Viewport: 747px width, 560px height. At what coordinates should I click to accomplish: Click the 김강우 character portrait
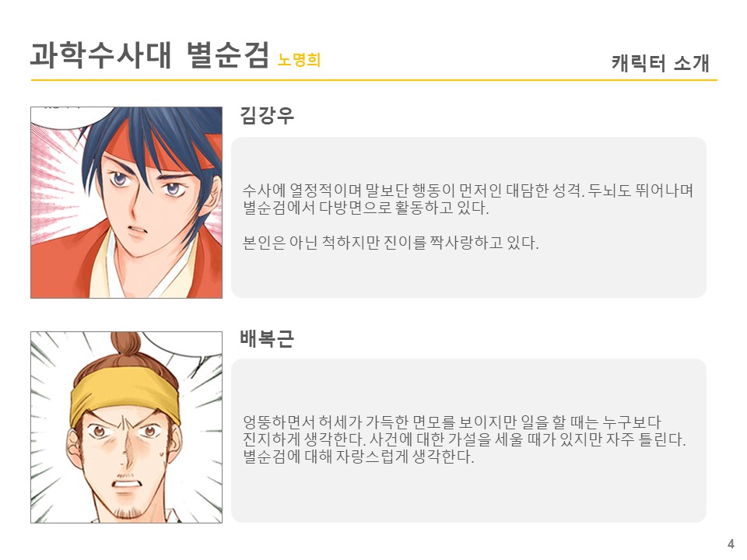(126, 202)
